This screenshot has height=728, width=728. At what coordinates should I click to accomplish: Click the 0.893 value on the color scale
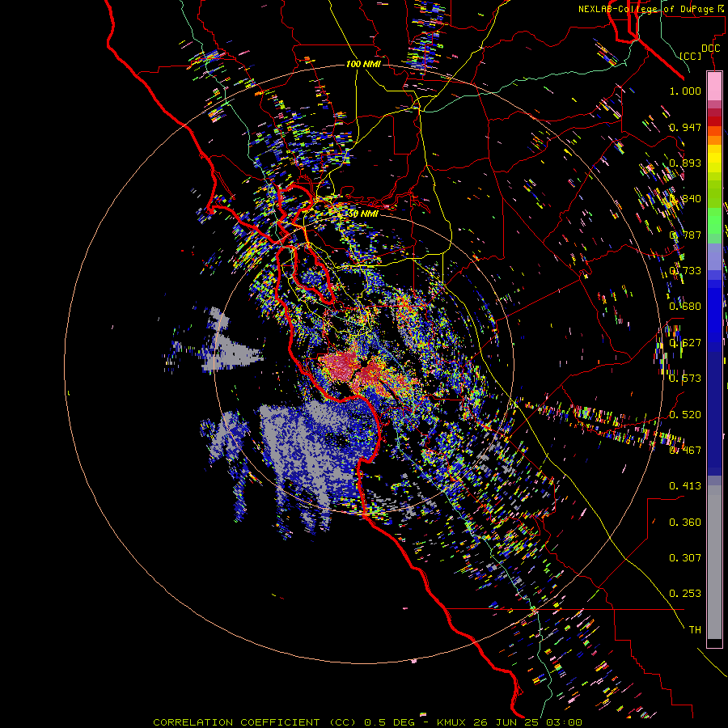[685, 163]
